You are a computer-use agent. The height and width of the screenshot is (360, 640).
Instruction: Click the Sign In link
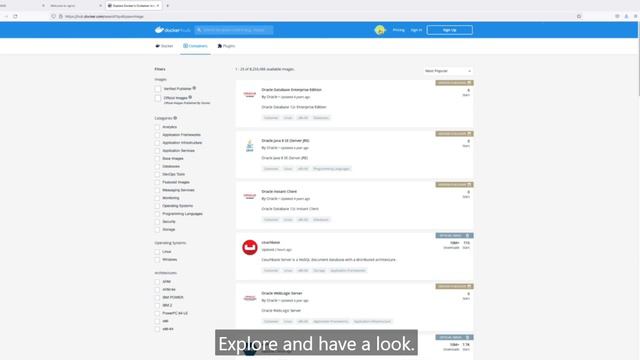416,30
